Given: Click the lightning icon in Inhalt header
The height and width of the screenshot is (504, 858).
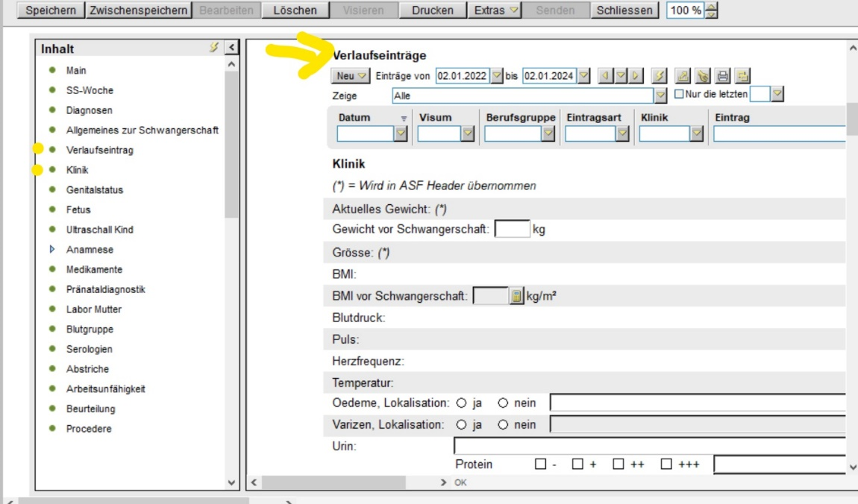Looking at the screenshot, I should click(213, 48).
